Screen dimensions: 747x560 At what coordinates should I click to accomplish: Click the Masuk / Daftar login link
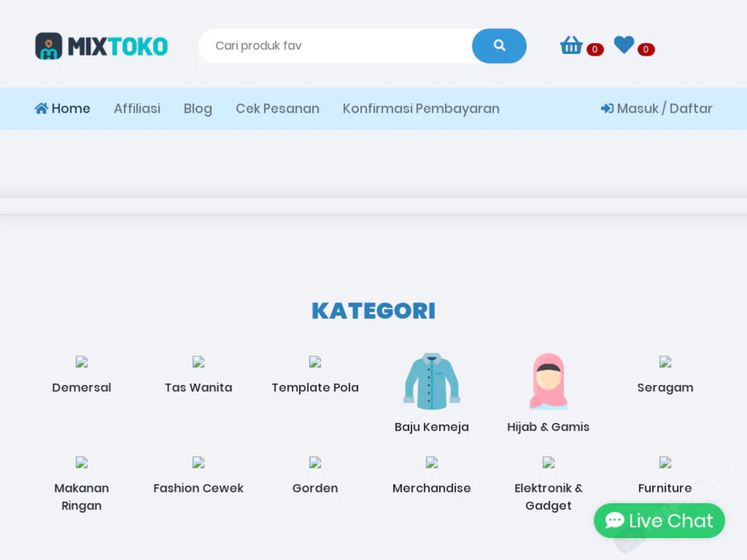[x=657, y=108]
